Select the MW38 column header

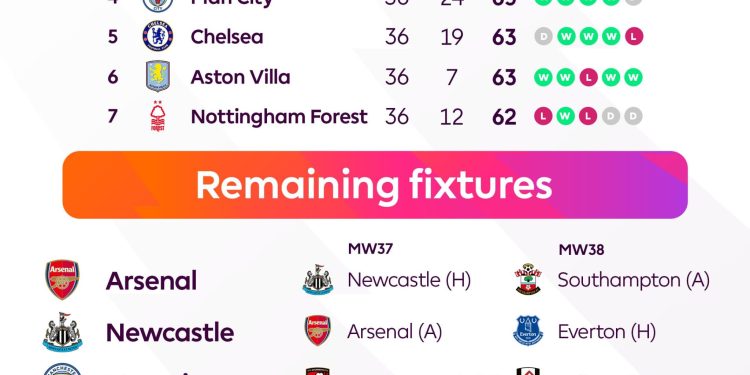(x=581, y=250)
